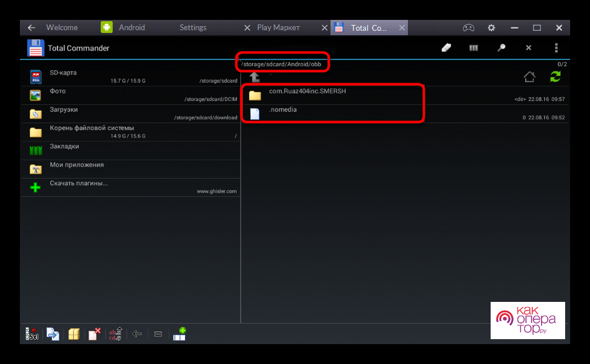Click the history eraser-shaped icon
The image size is (590, 364).
pyautogui.click(x=446, y=48)
